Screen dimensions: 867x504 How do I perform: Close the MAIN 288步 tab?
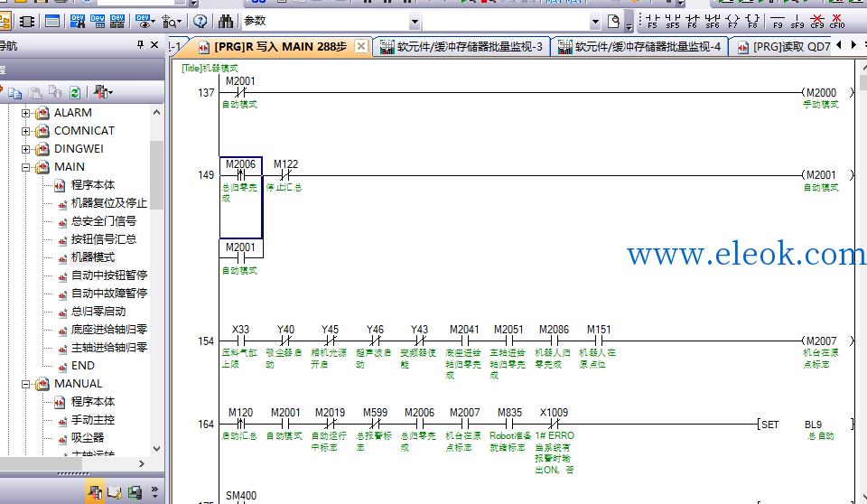361,46
